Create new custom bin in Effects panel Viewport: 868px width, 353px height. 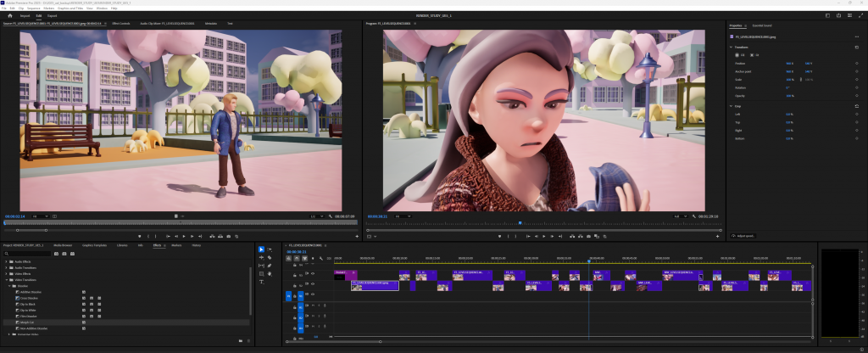coord(240,340)
